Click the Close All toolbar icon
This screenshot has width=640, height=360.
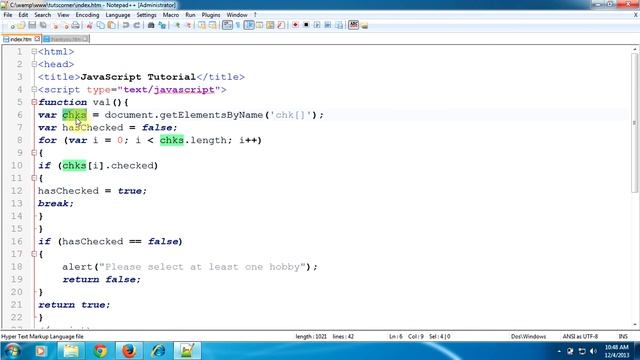pyautogui.click(x=65, y=25)
